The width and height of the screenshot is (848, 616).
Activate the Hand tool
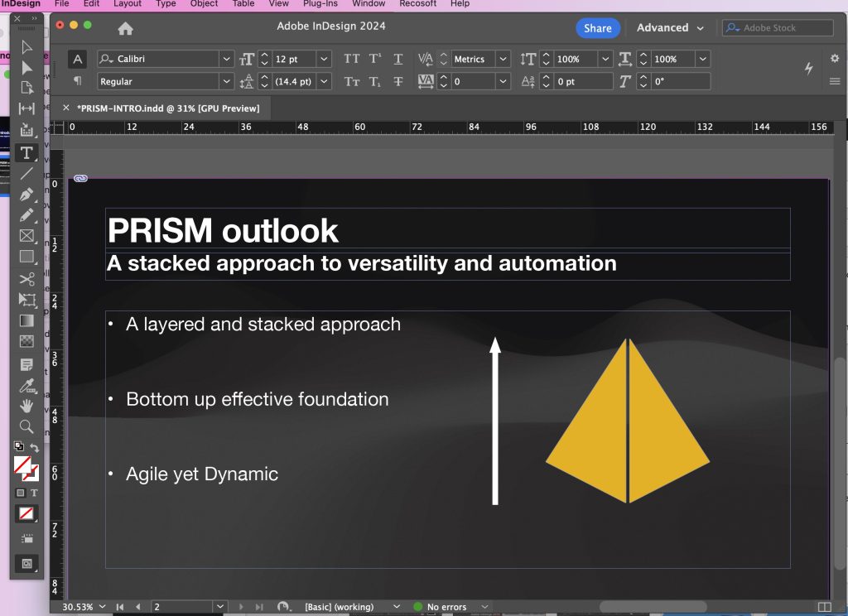tap(26, 406)
